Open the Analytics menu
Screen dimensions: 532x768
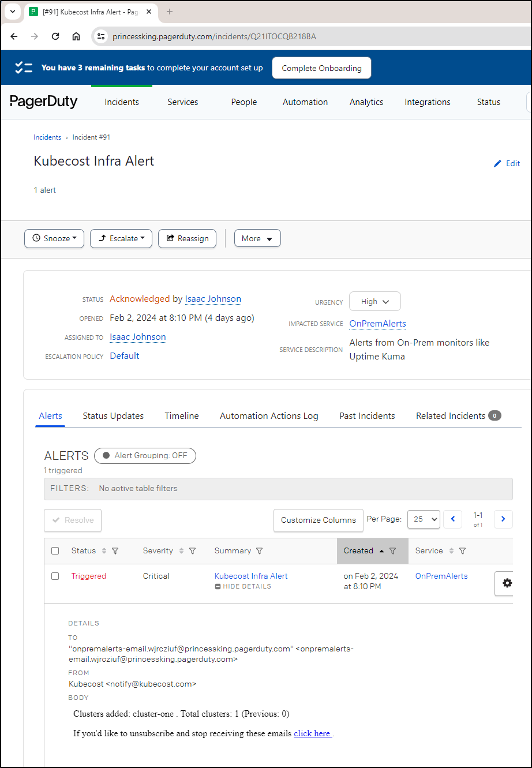[366, 102]
